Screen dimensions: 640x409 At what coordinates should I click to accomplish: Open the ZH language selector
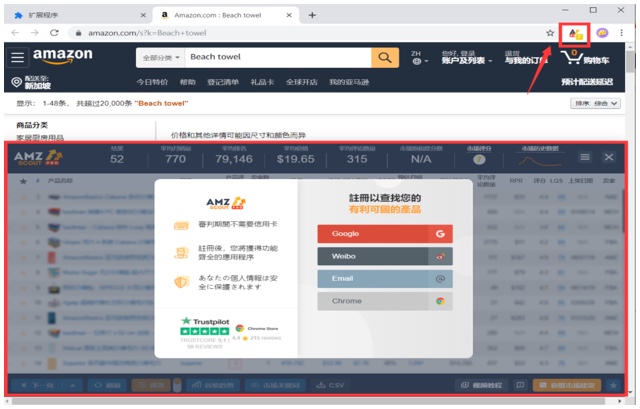coord(420,58)
